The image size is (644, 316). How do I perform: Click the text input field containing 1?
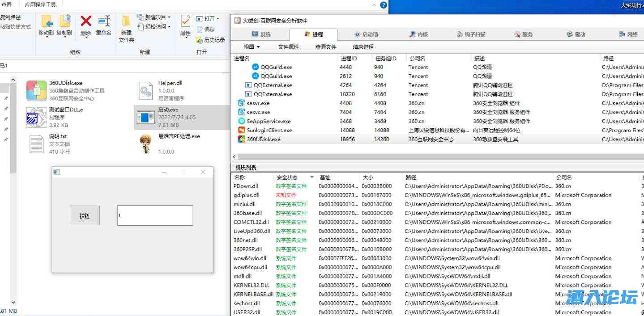click(x=155, y=215)
